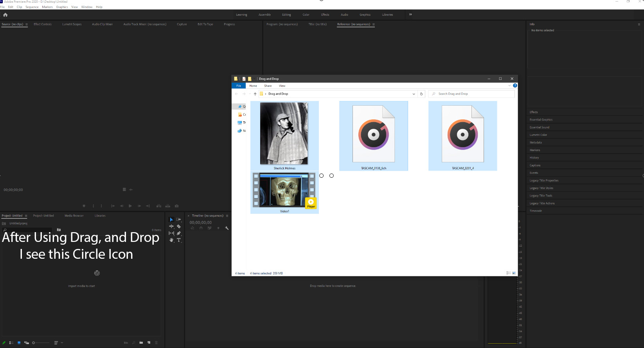Switch Project panel to Freeform View
This screenshot has width=644, height=348.
[x=27, y=343]
